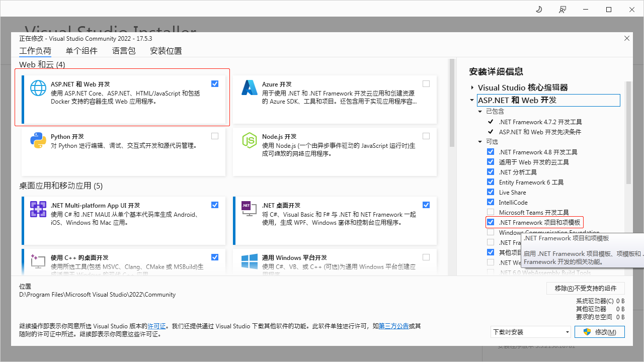Check the Azure 开发 workload checkbox
This screenshot has width=644, height=362.
coord(426,84)
